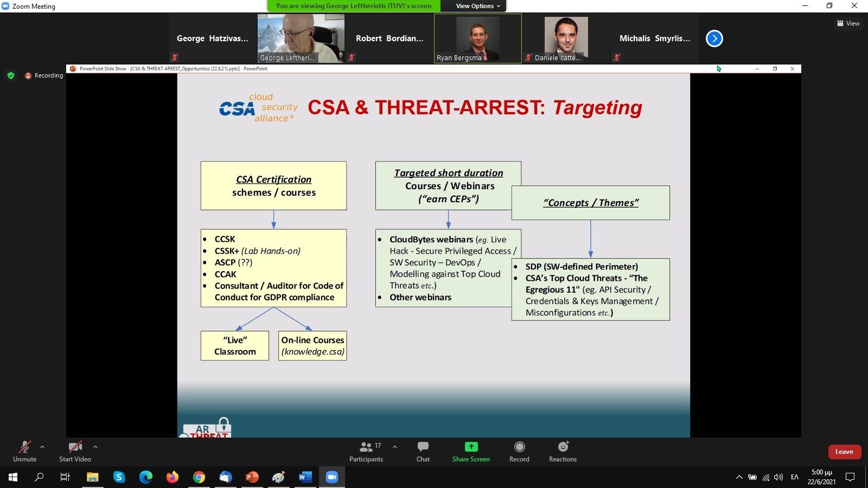Click battery icon in system tray
868x488 pixels.
(752, 477)
